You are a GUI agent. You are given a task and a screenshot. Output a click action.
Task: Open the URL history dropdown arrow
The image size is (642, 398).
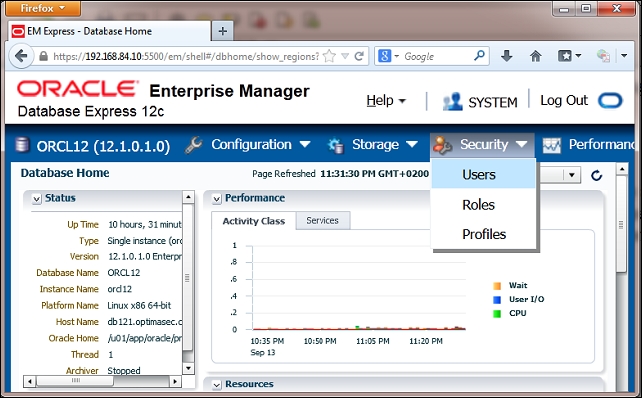(345, 56)
